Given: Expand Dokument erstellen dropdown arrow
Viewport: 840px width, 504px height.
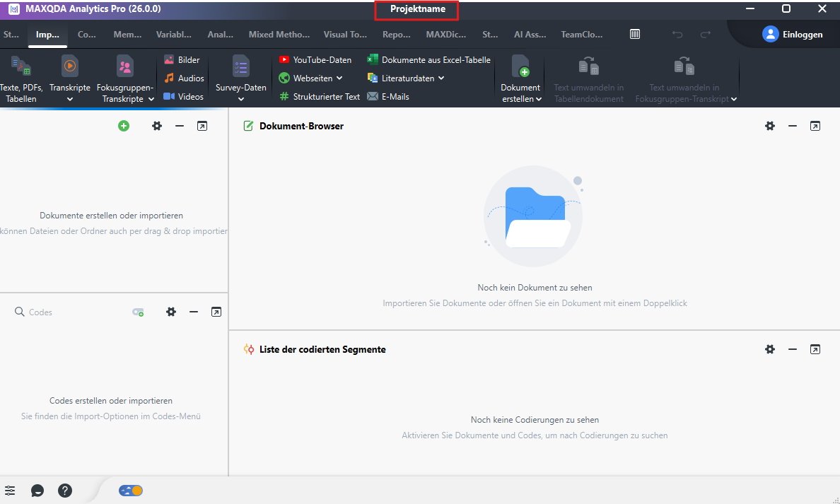Looking at the screenshot, I should coord(538,99).
